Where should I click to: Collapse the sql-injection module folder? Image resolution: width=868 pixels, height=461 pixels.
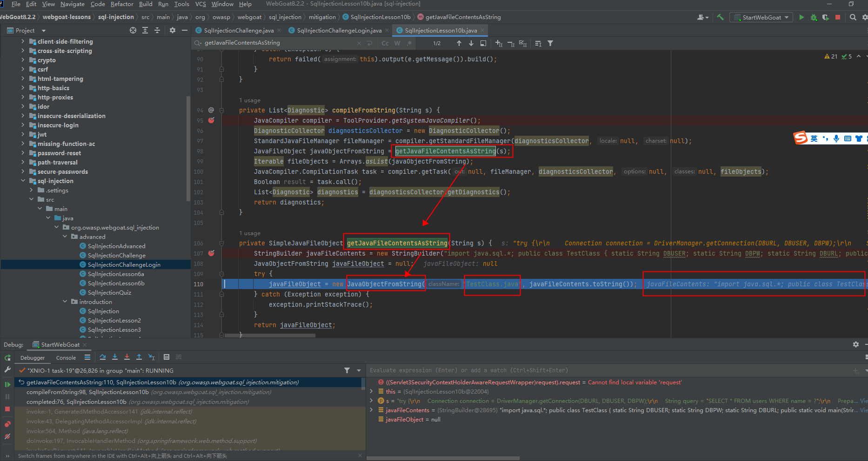tap(23, 181)
